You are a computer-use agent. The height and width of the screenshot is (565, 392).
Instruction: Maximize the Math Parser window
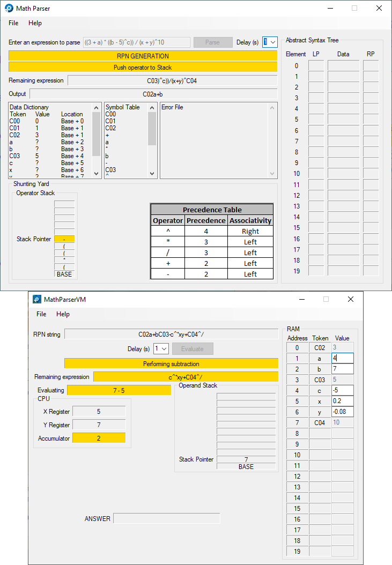tap(354, 8)
